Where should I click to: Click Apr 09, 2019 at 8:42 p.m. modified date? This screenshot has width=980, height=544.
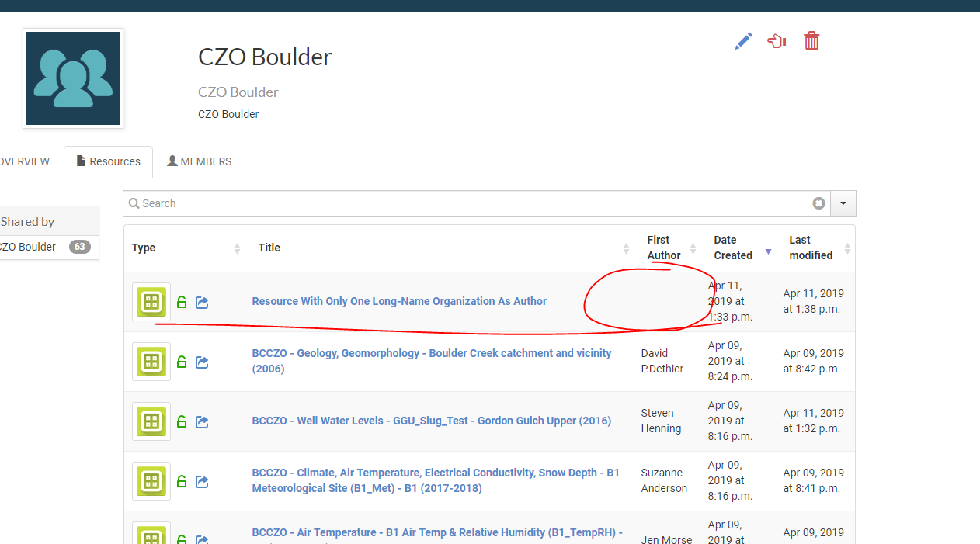click(x=814, y=361)
